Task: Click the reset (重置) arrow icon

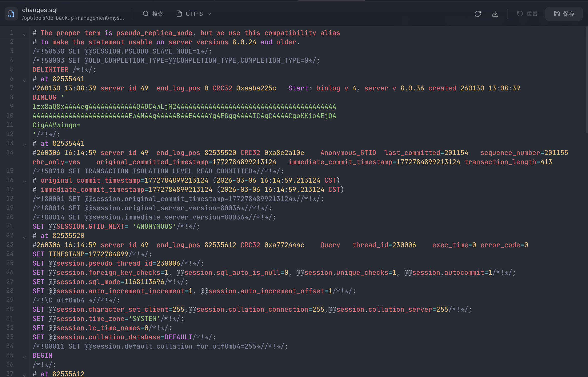Action: click(520, 14)
